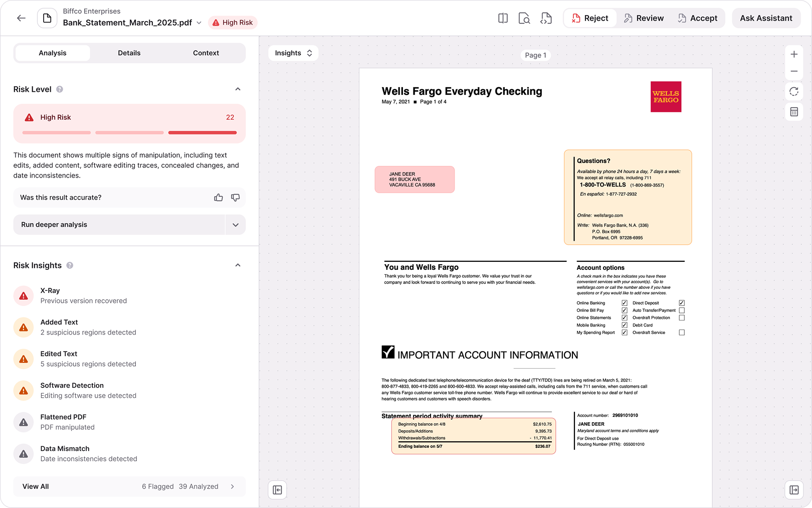Click the Direct Deposit checkbox
The image size is (812, 508).
pyautogui.click(x=682, y=303)
